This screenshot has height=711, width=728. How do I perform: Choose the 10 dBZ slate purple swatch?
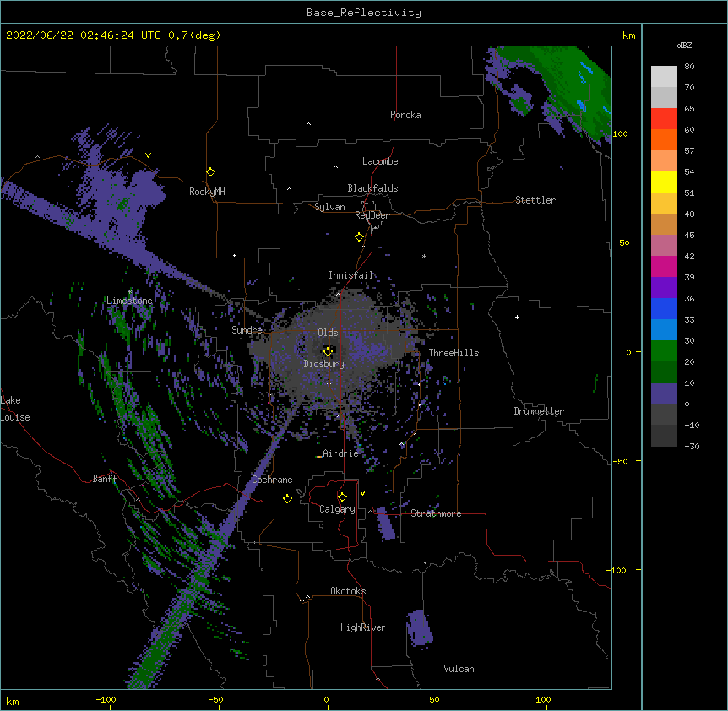(x=664, y=393)
